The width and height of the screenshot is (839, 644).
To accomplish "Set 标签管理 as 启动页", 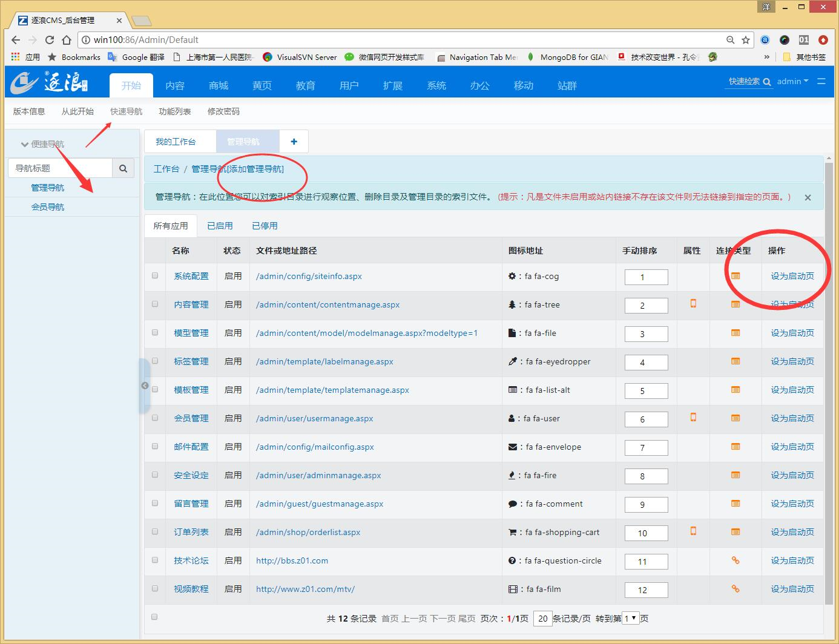I will point(792,361).
